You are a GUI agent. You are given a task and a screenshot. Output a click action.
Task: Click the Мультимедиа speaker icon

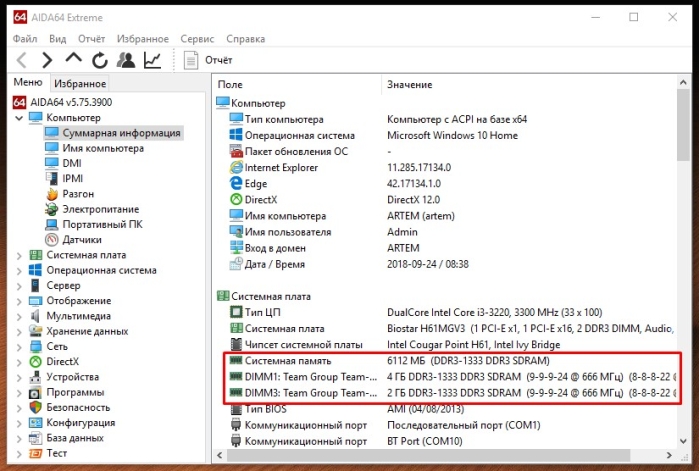pos(36,316)
